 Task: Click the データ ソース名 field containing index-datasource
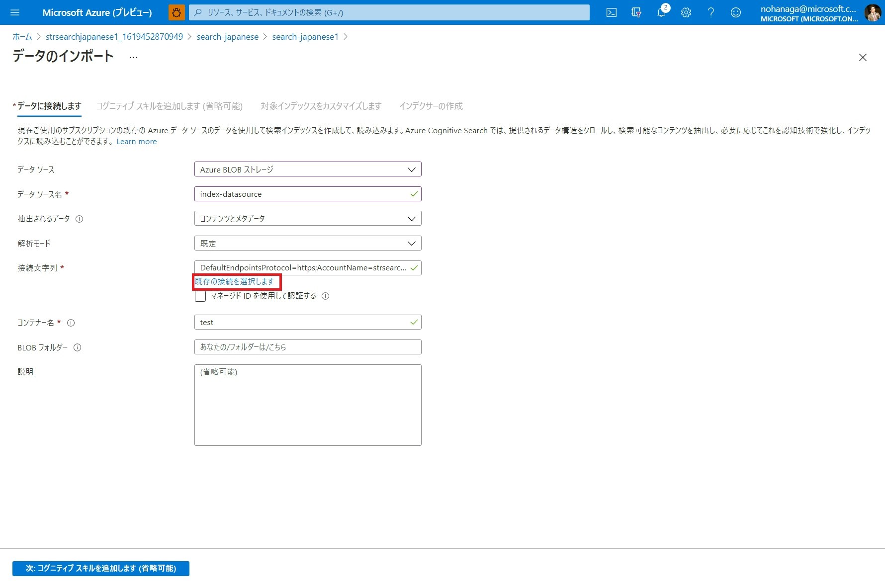308,194
